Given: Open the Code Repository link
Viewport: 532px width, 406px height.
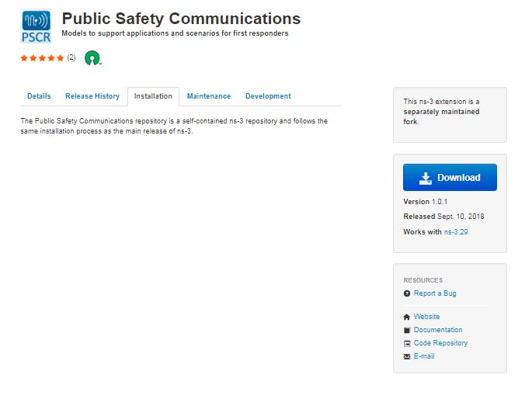Looking at the screenshot, I should (440, 343).
